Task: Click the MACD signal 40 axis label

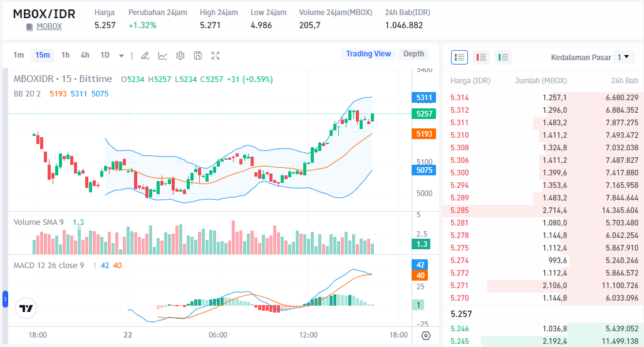Action: (420, 276)
